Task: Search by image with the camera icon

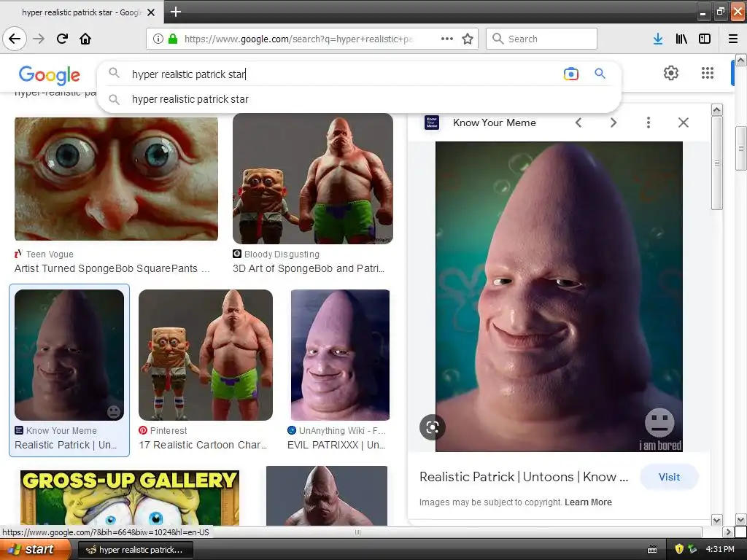Action: click(x=570, y=74)
